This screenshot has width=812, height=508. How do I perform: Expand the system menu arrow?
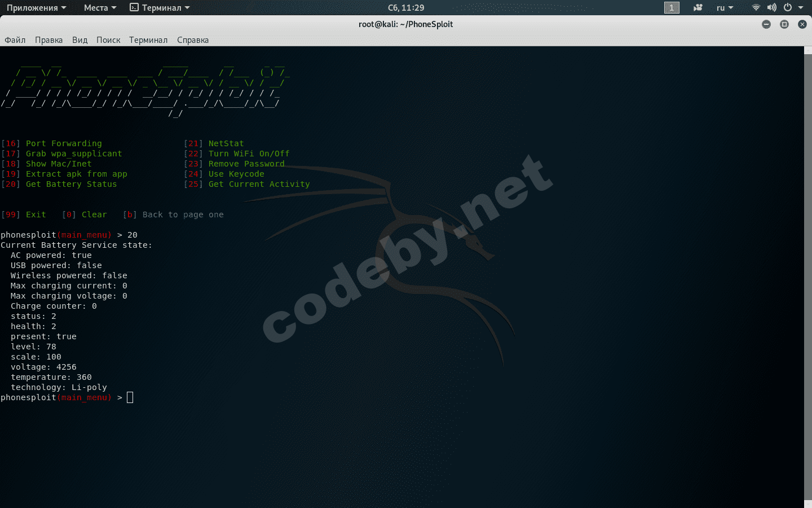click(x=801, y=8)
